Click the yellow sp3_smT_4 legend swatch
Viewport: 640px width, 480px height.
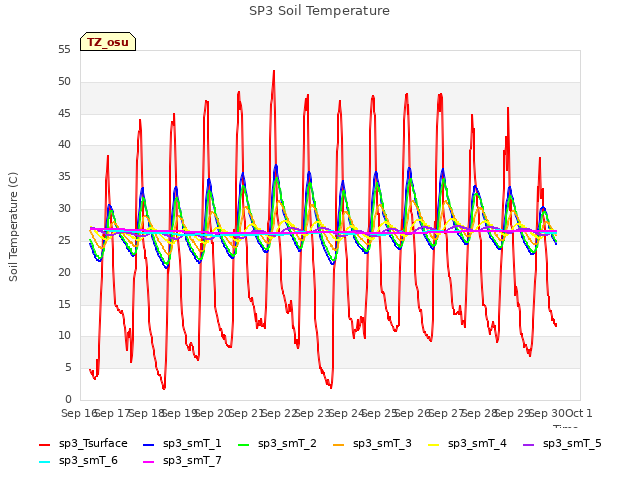click(x=433, y=444)
